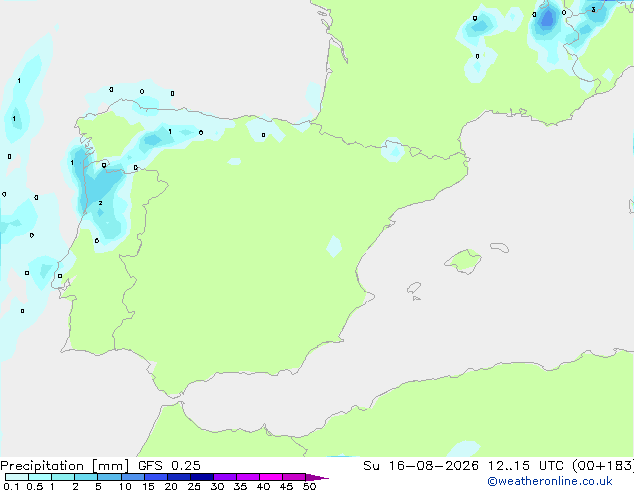The width and height of the screenshot is (634, 490).
Task: Click the 'GFS 0.25' model label
Action: [x=169, y=466]
